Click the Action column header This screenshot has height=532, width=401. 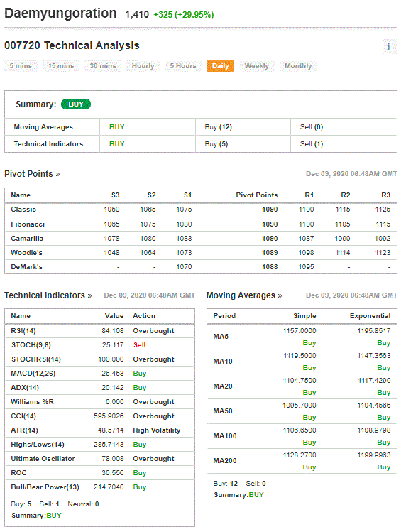[x=144, y=316]
